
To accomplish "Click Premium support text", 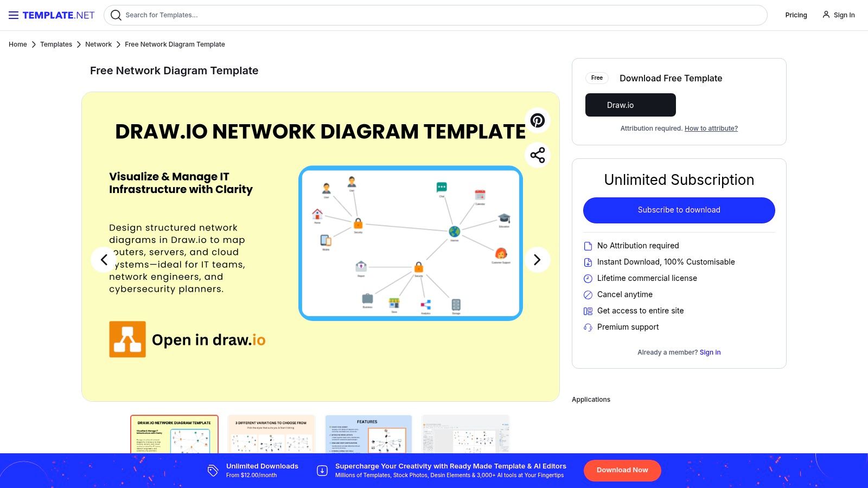I will 628,327.
